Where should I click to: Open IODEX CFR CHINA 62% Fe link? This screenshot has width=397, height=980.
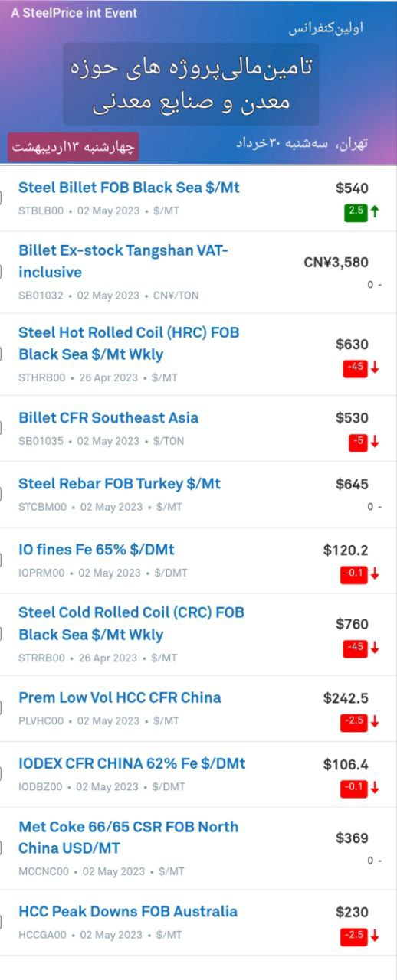132,763
